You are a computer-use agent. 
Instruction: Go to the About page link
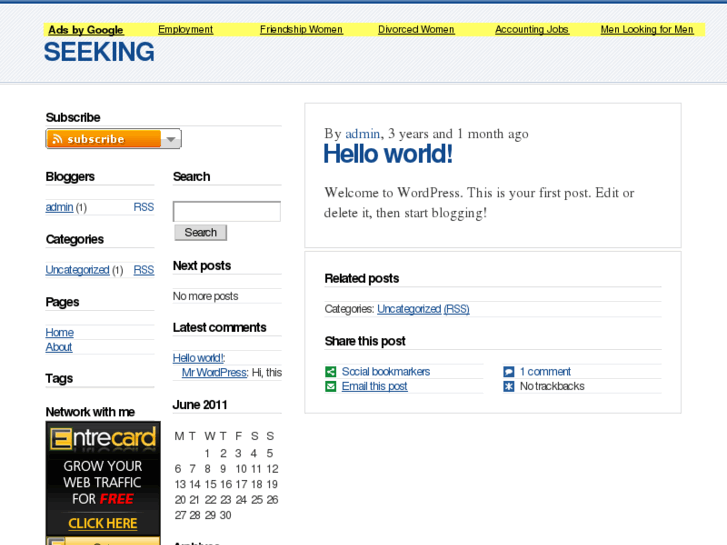tap(59, 347)
